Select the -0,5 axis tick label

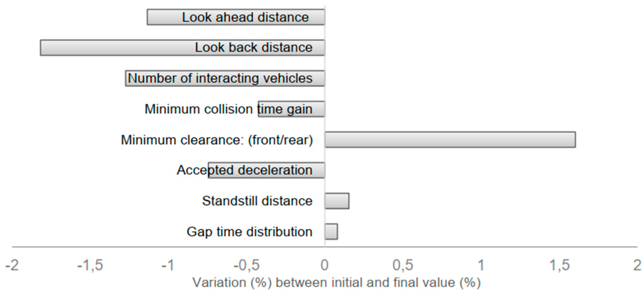coord(246,265)
